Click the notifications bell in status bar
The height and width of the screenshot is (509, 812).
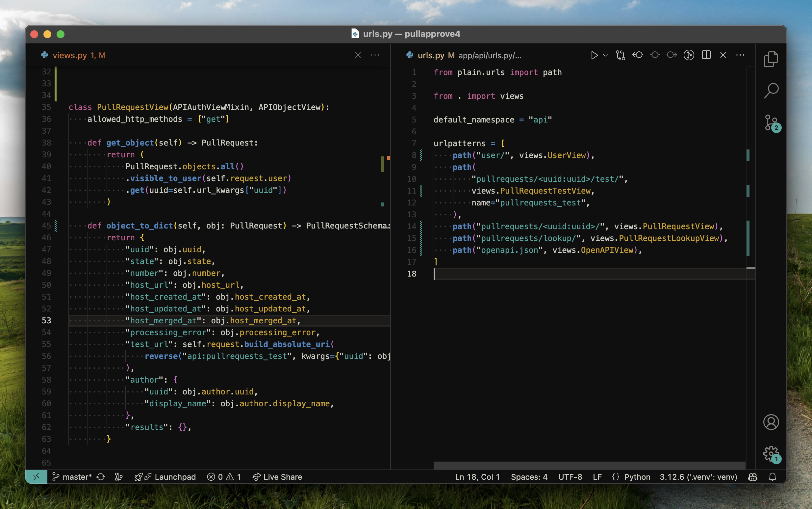772,477
